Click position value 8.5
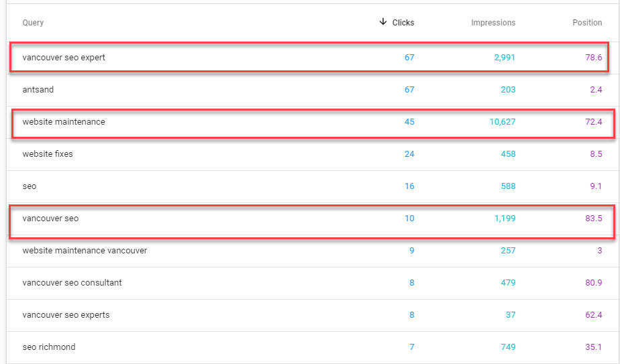 click(596, 154)
